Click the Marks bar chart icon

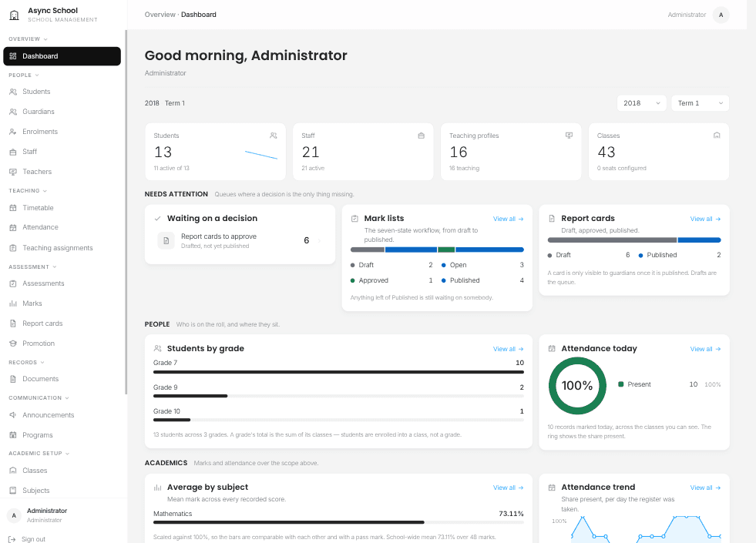[13, 303]
